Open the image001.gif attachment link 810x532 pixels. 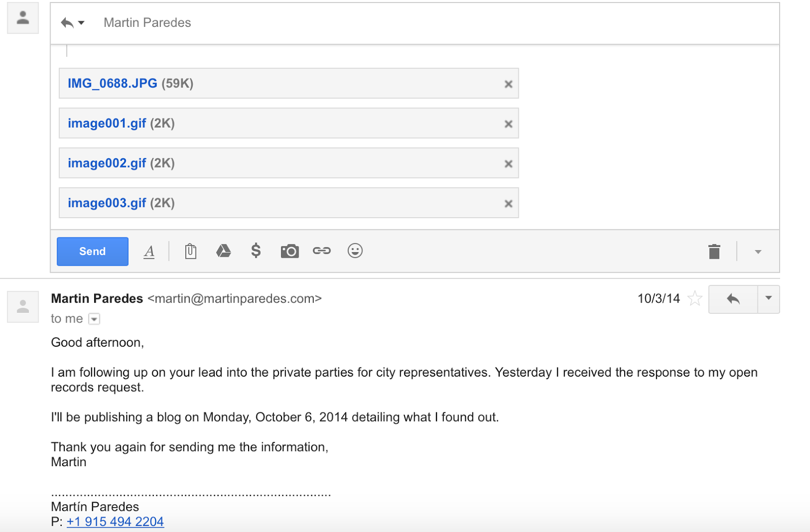pyautogui.click(x=107, y=124)
